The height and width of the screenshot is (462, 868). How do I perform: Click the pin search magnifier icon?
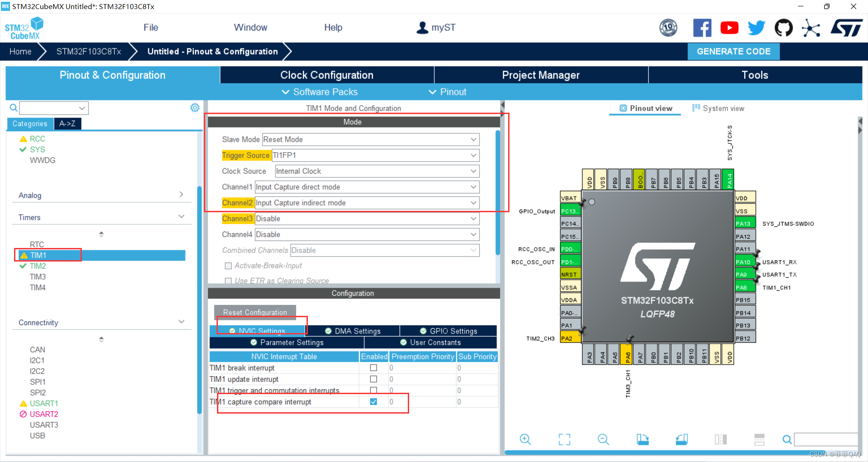787,439
